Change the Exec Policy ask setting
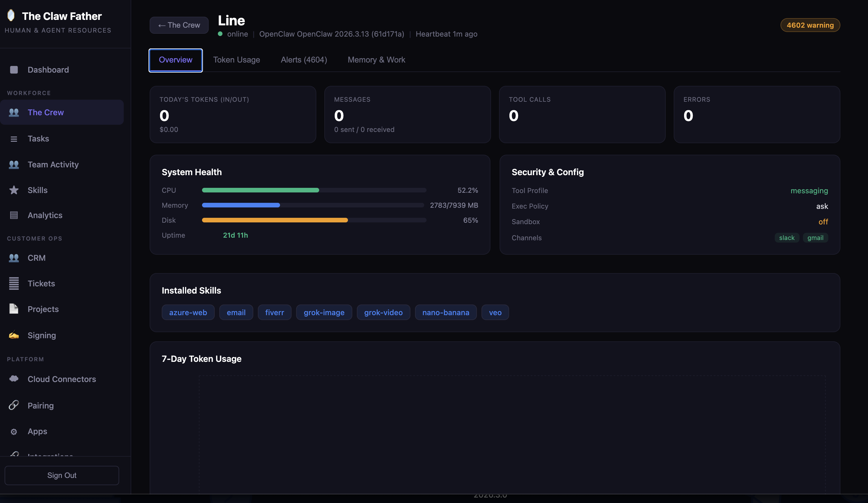The height and width of the screenshot is (503, 868). point(822,206)
